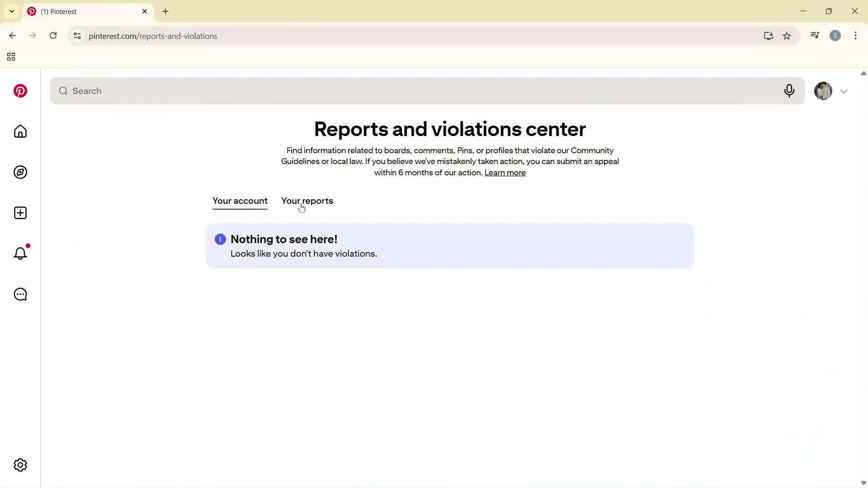
Task: Select the Your account tab
Action: pyautogui.click(x=240, y=201)
